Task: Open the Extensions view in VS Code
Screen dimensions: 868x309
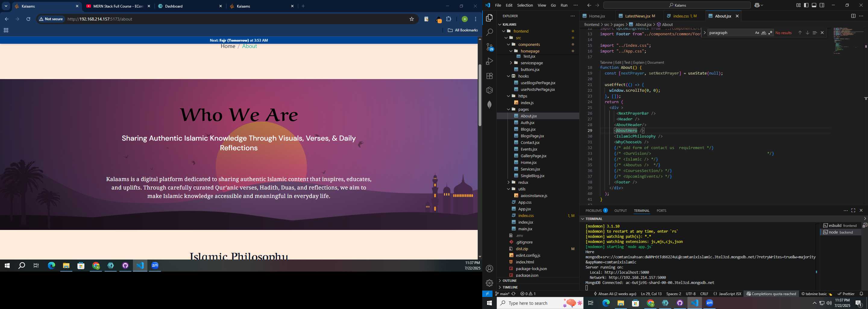Action: (x=489, y=76)
